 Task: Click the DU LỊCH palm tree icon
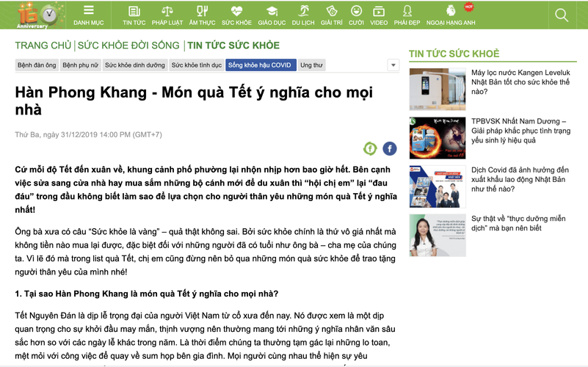pos(303,11)
